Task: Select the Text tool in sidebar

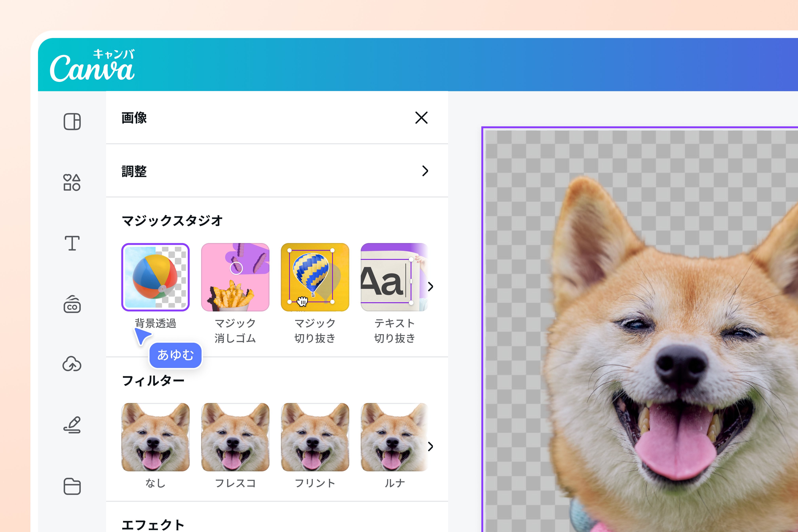Action: tap(72, 243)
